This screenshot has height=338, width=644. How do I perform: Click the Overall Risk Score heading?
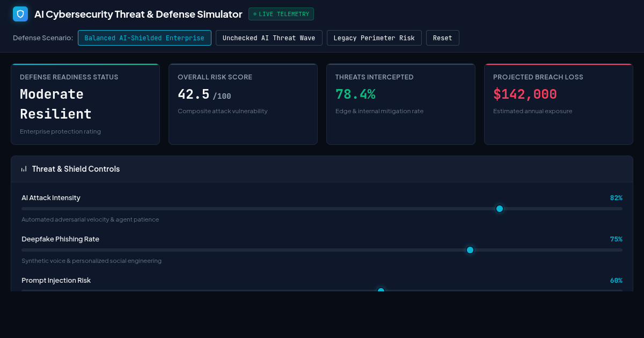click(x=215, y=77)
